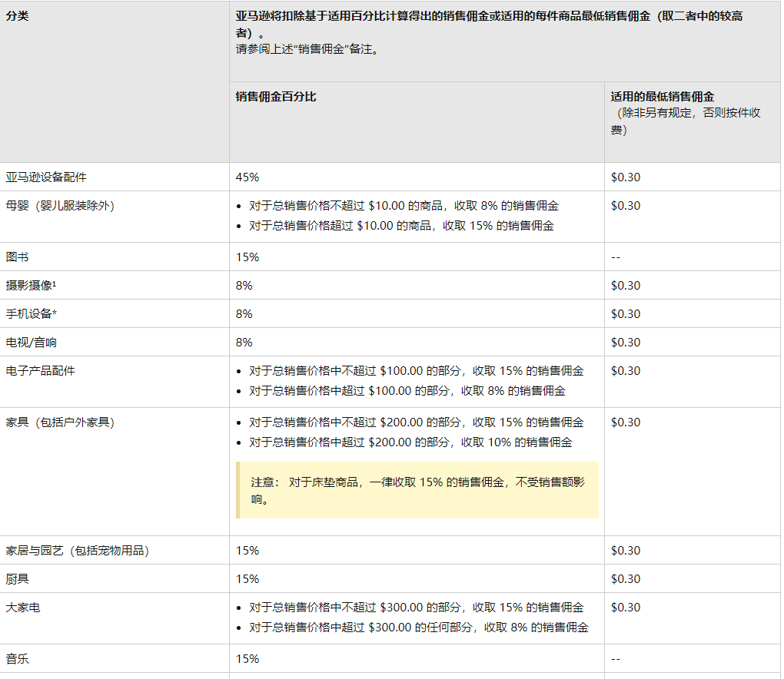Click the $0.30 fee in 大家电 row
This screenshot has height=679, width=784.
tap(626, 608)
